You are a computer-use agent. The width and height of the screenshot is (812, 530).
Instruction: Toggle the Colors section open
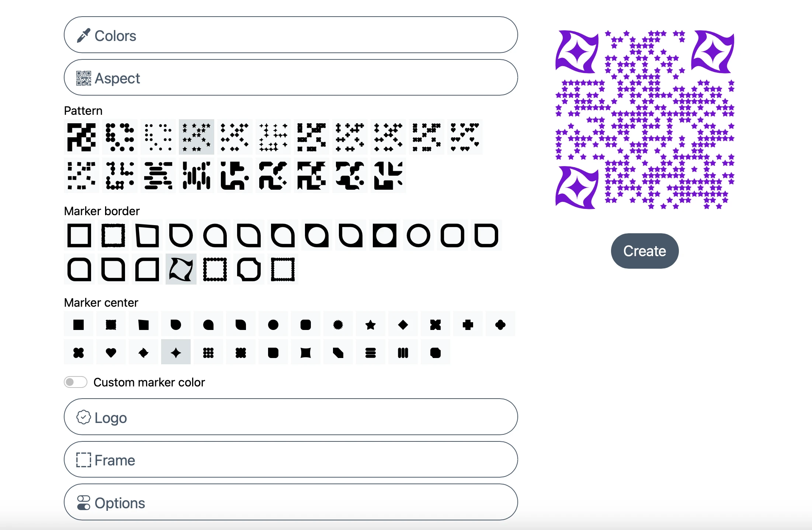(x=292, y=36)
